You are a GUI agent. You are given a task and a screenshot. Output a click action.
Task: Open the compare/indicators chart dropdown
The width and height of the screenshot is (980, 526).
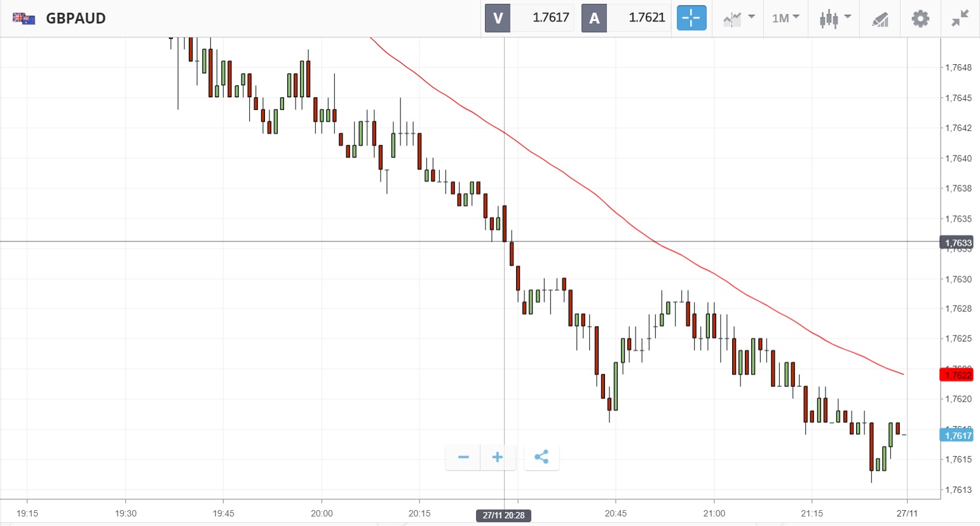pos(738,18)
